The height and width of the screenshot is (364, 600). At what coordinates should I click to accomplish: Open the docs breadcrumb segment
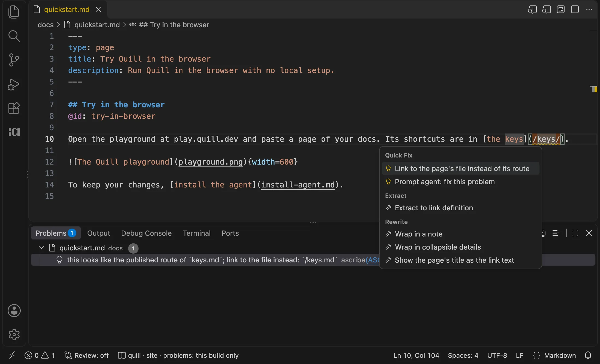point(46,25)
